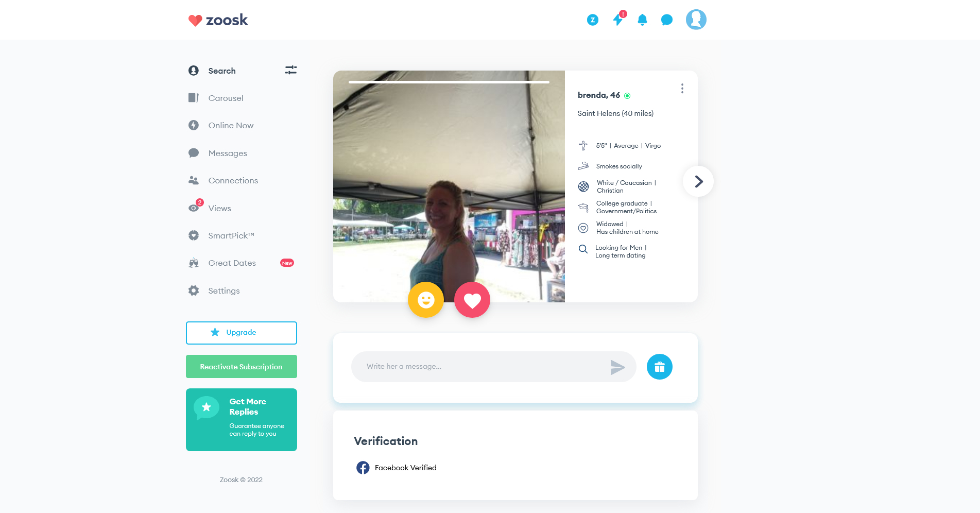Click the Zoosk © 2022 footer text
This screenshot has width=980, height=513.
click(241, 480)
